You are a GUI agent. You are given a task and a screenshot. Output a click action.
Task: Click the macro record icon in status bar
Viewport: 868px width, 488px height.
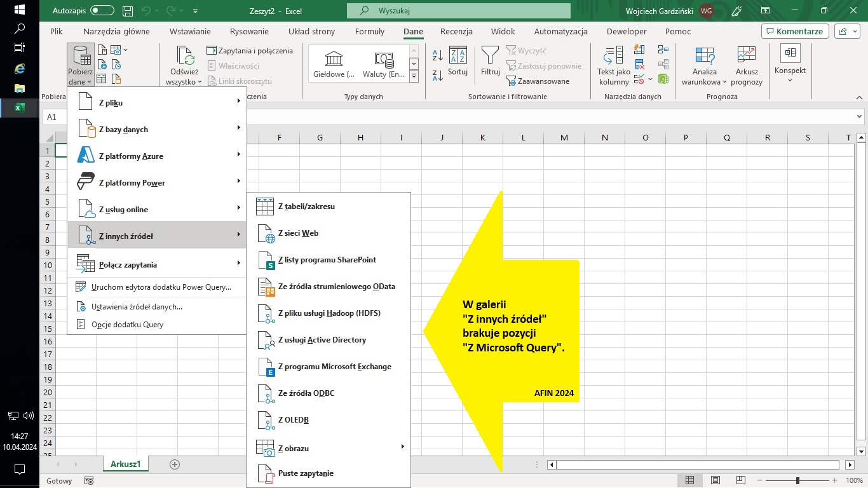pyautogui.click(x=89, y=481)
